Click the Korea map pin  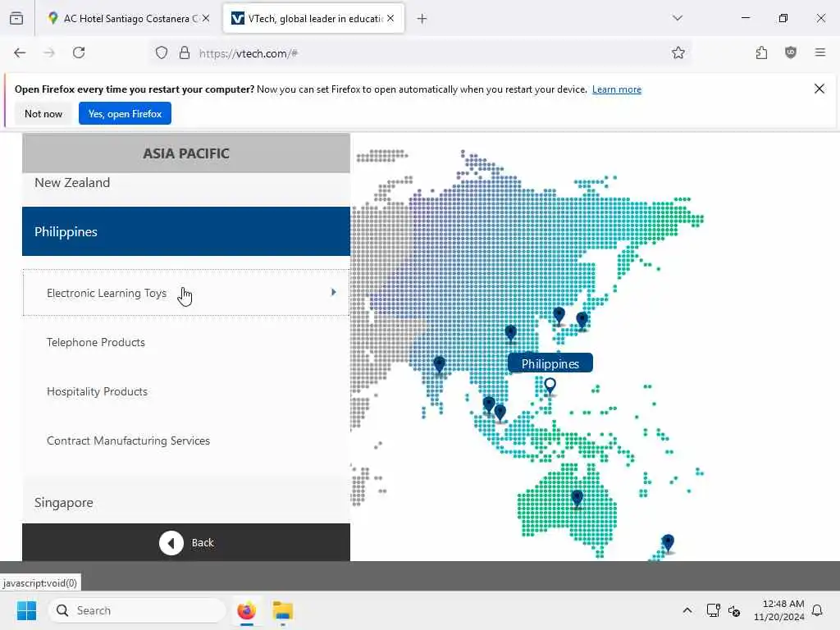point(559,315)
